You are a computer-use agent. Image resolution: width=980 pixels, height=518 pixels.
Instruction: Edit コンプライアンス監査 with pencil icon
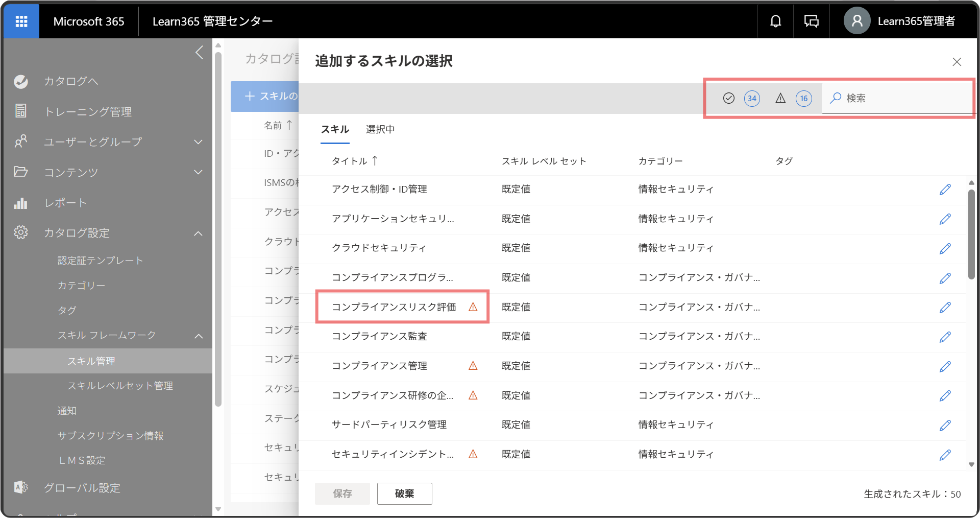click(x=945, y=337)
